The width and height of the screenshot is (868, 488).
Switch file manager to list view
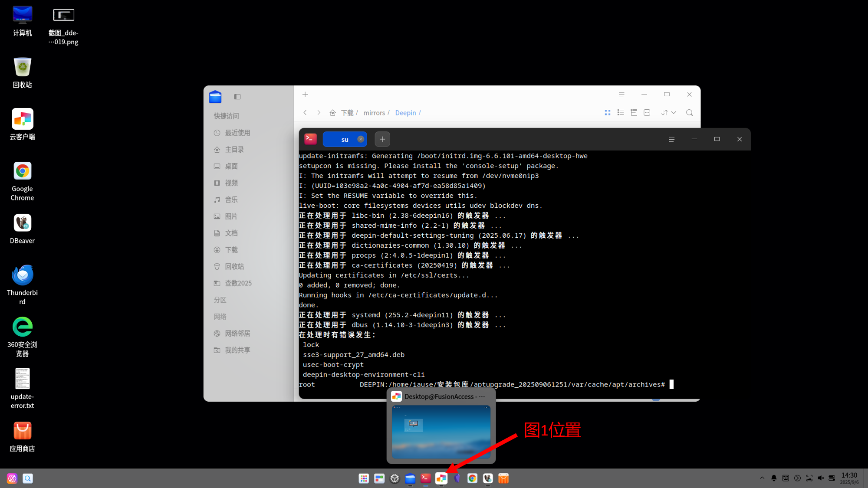point(621,113)
